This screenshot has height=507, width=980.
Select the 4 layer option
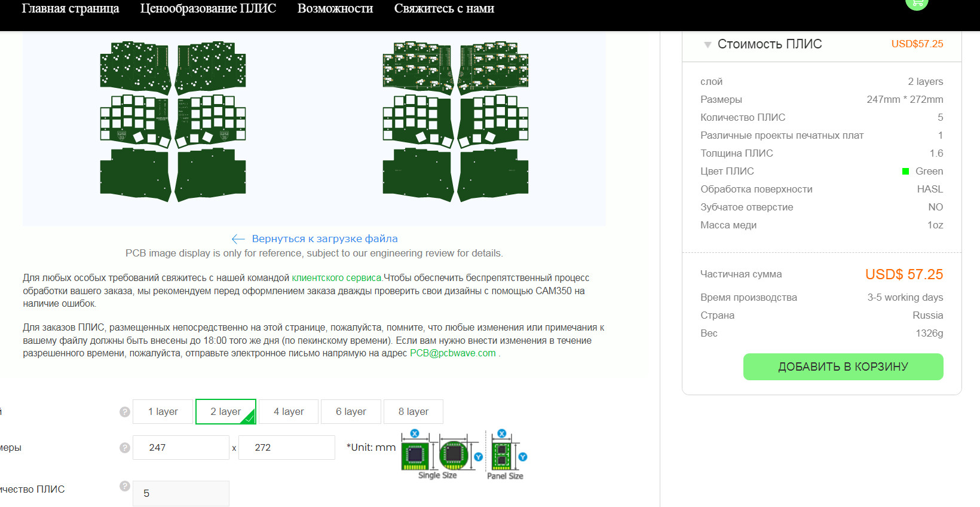coord(289,412)
